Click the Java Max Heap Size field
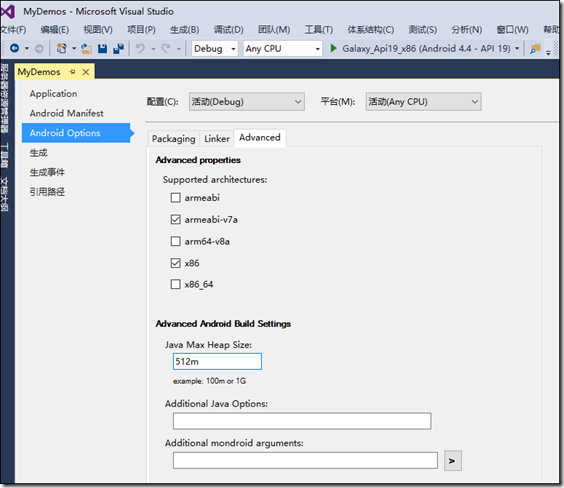Screen dimensions: 564x488 click(x=217, y=361)
